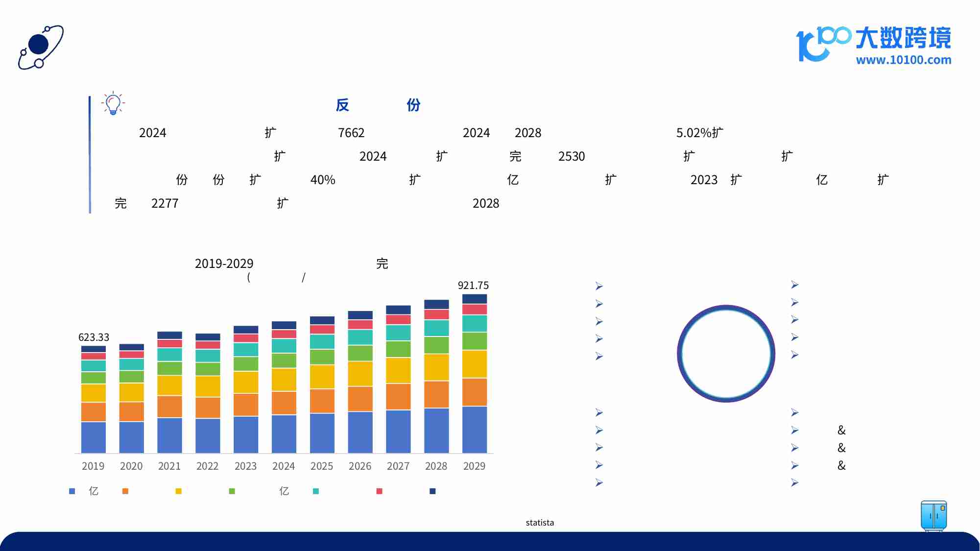Click the 2025 x-axis label

tap(322, 466)
